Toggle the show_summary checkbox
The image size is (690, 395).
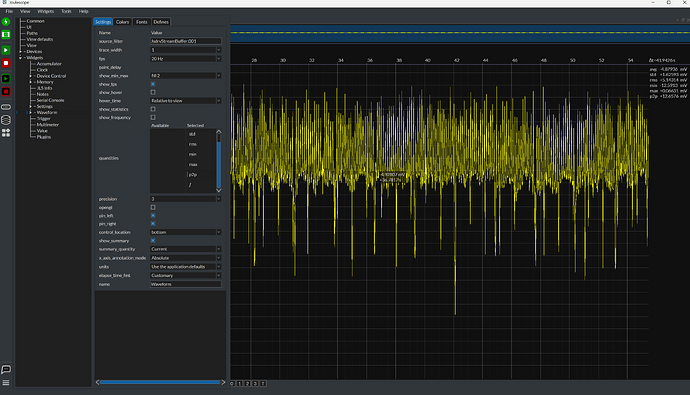pyautogui.click(x=153, y=241)
